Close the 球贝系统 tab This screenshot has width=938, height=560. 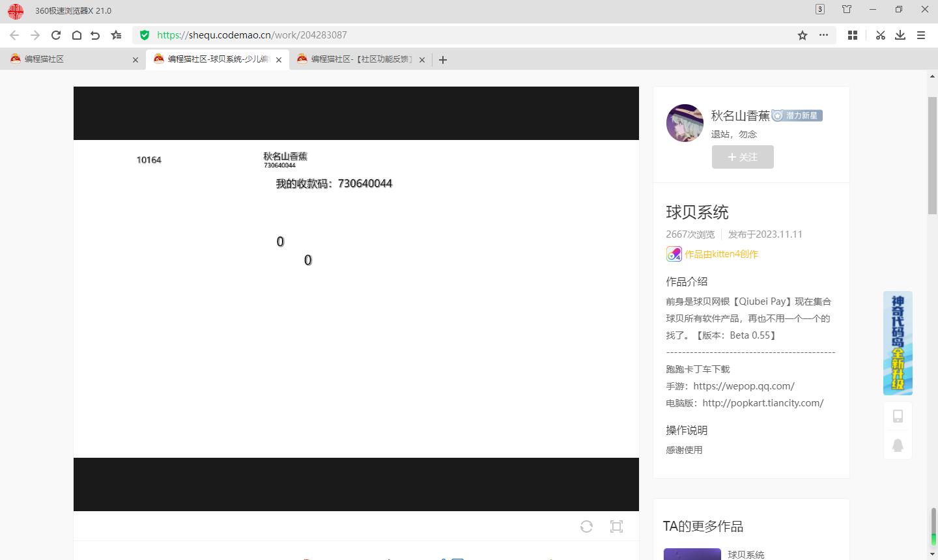(x=279, y=60)
